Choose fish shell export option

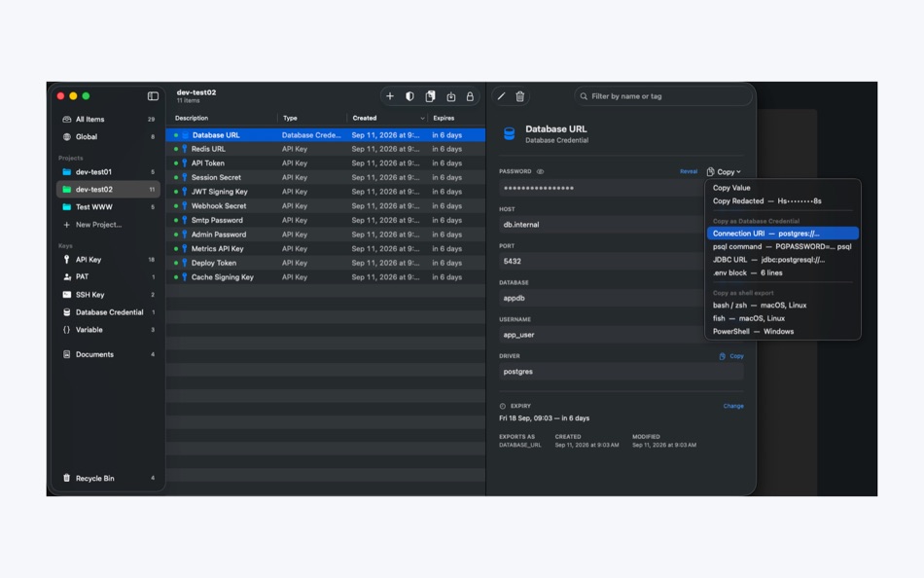click(x=783, y=318)
